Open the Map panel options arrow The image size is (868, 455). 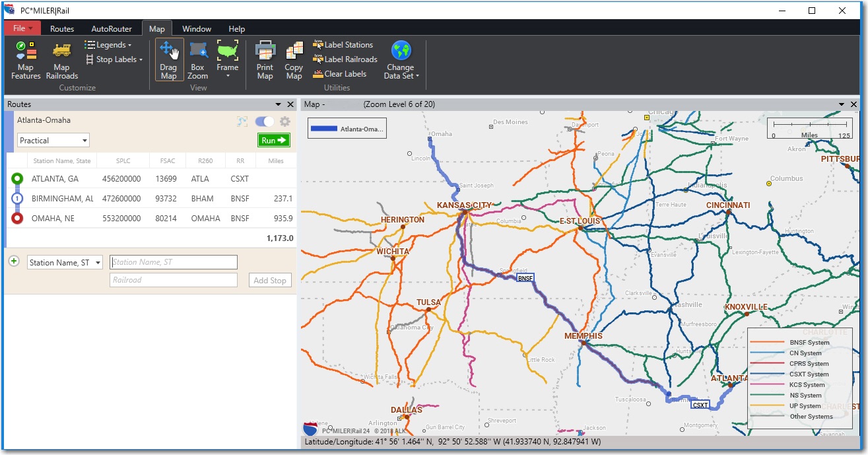842,104
